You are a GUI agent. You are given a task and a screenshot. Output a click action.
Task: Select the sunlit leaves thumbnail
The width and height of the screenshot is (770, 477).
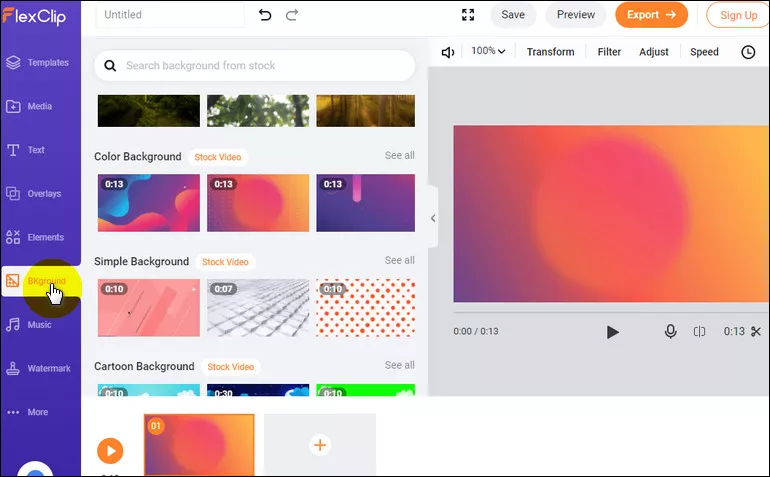click(258, 111)
